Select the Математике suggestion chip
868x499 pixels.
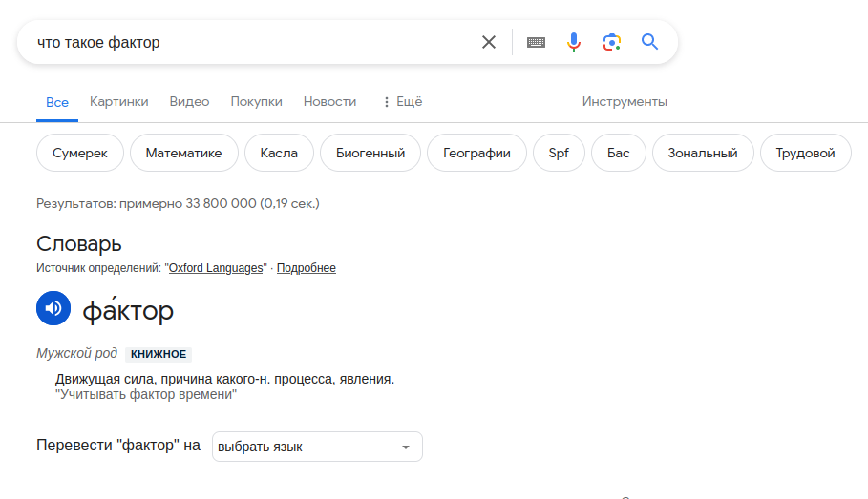(184, 153)
